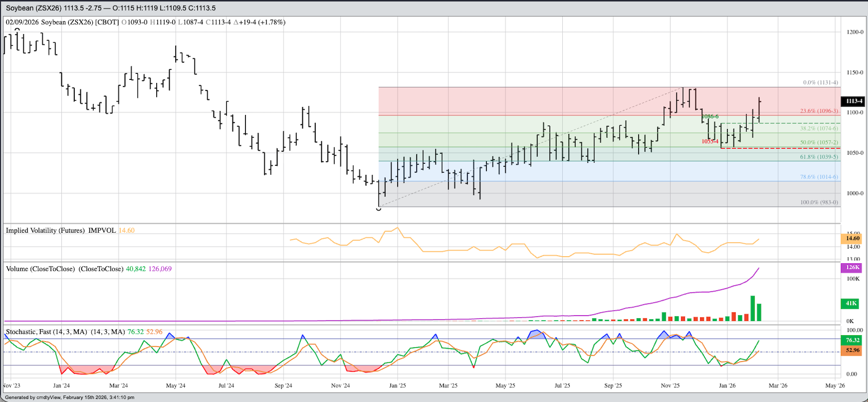Click the green 76.32 stochastic value tag
This screenshot has height=402, width=868.
[x=852, y=340]
